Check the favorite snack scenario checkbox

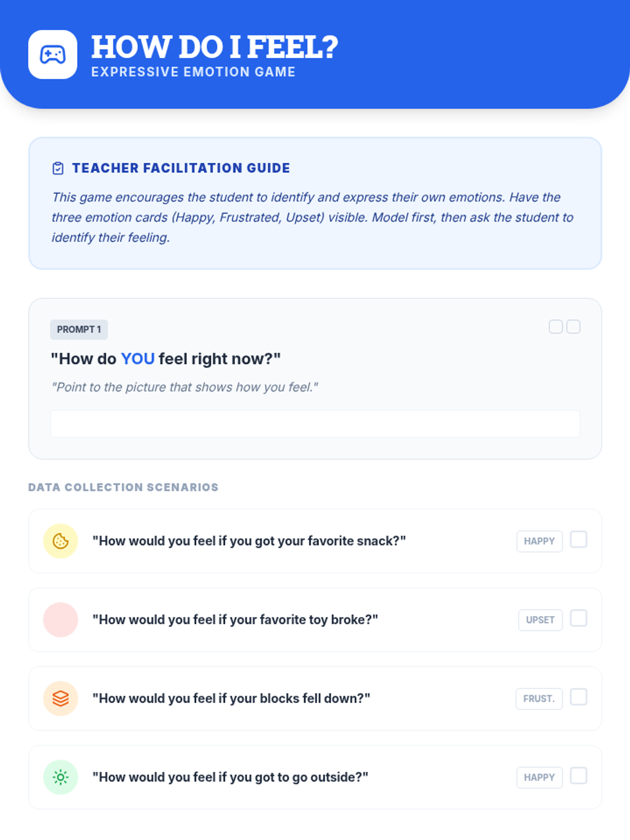tap(579, 540)
